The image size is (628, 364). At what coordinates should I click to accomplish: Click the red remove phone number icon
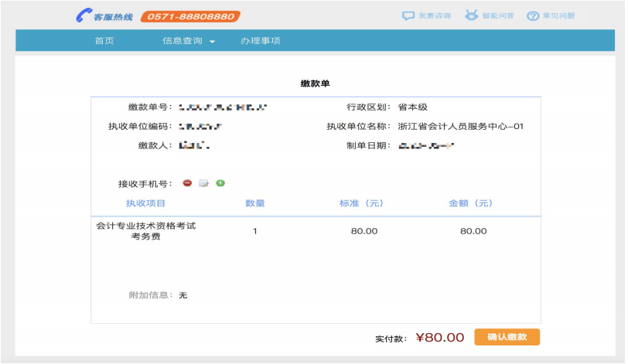point(187,183)
